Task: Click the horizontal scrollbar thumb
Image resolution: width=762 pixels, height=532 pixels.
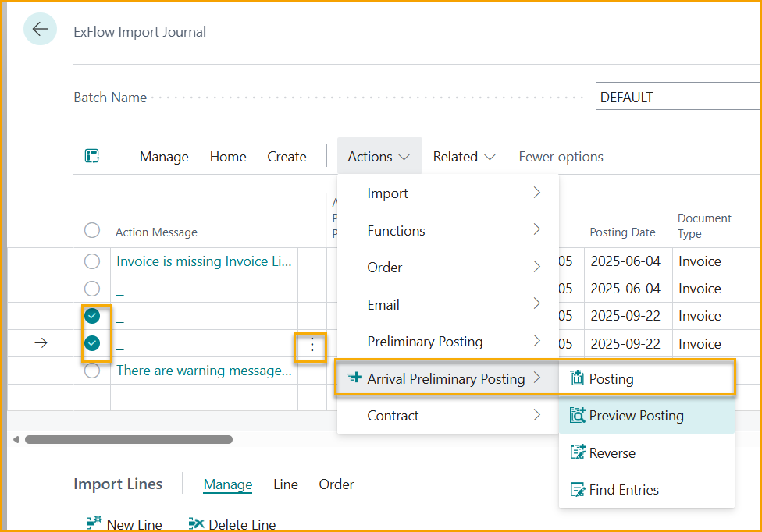Action: coord(129,439)
